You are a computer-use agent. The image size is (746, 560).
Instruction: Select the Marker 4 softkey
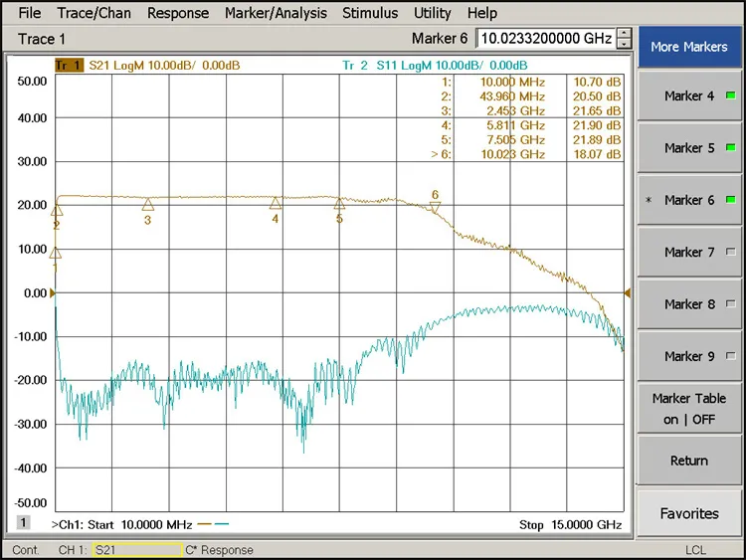coord(689,96)
